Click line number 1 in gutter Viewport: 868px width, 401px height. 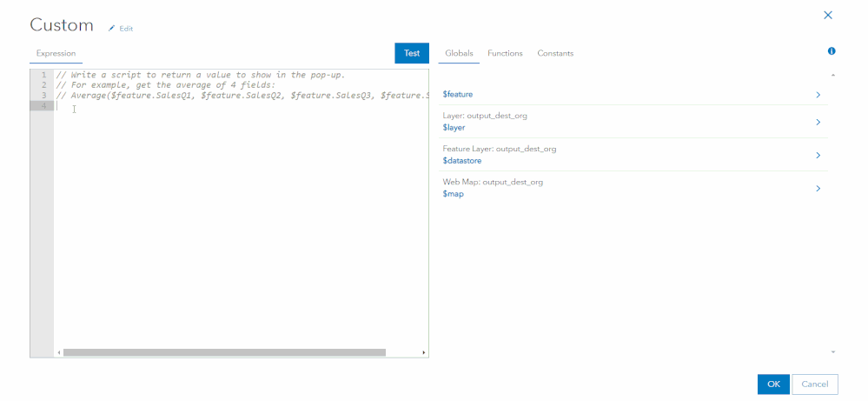[x=43, y=75]
